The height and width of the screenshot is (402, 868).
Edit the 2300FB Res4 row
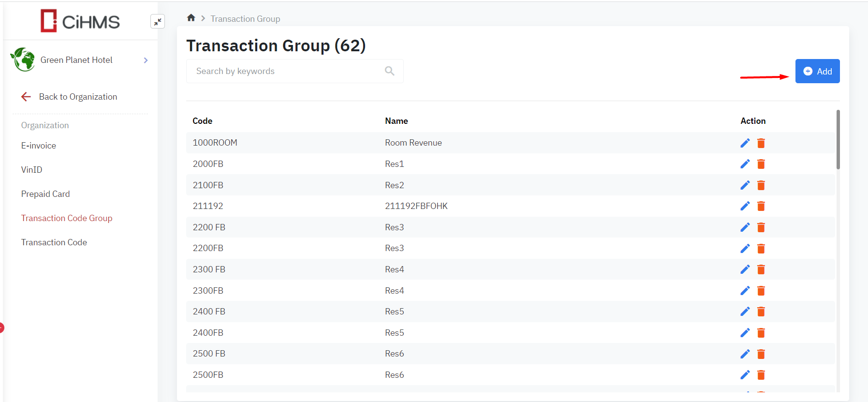click(745, 291)
